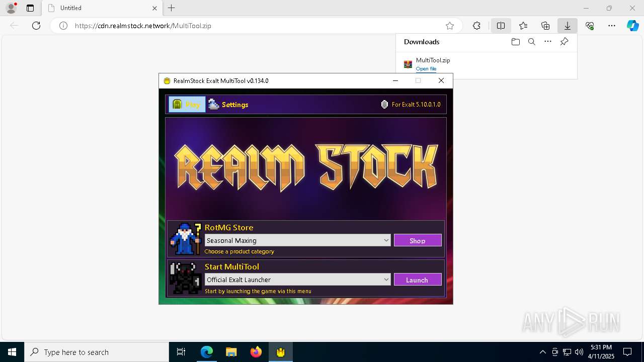Open the Settings tab in MultiTool
The width and height of the screenshot is (644, 362).
228,105
